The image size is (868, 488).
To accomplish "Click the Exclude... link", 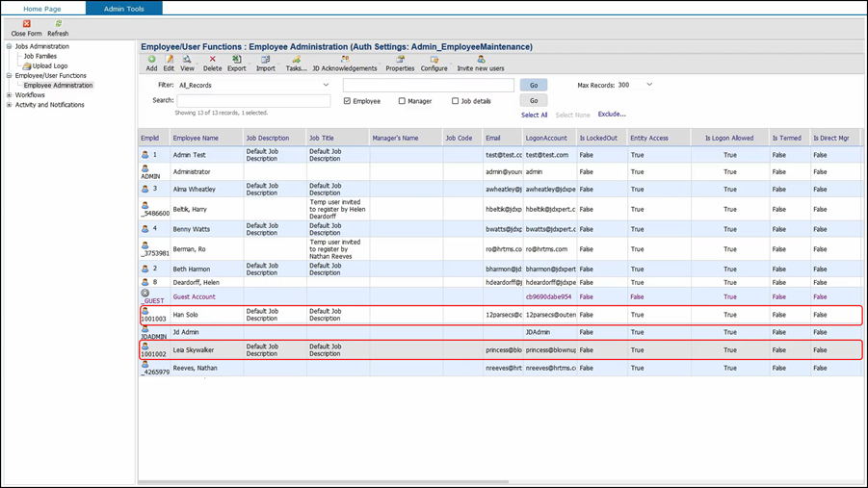I will [x=611, y=115].
